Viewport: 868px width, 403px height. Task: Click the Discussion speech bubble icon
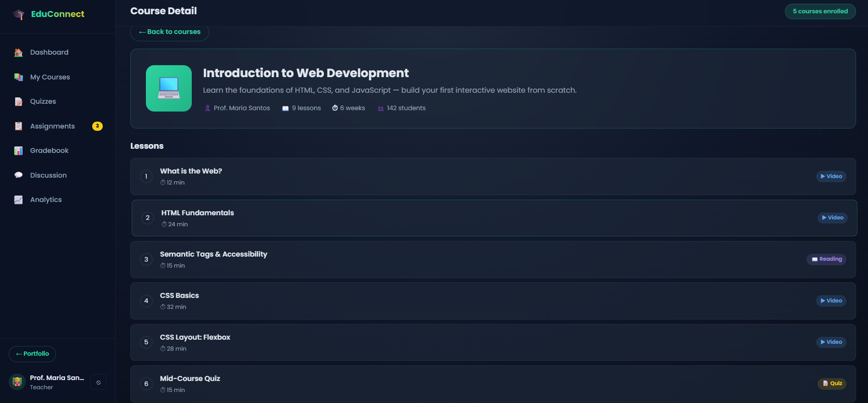coord(18,175)
